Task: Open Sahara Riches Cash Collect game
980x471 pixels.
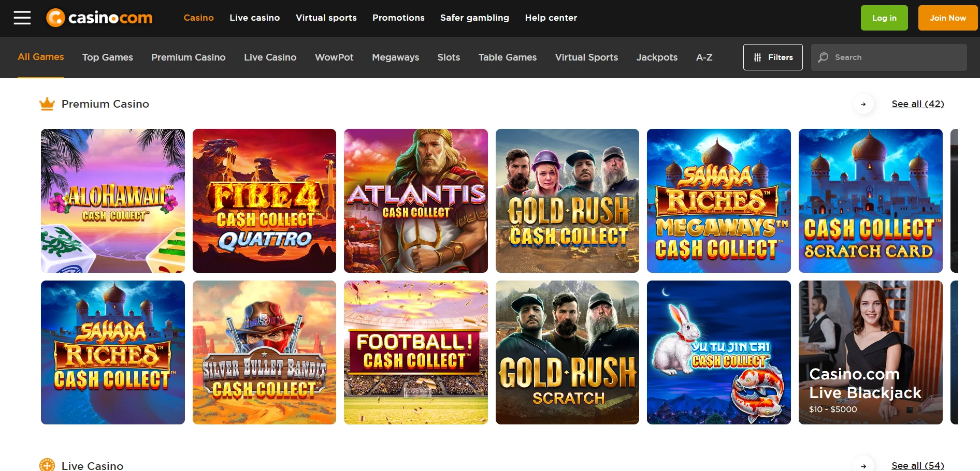Action: (113, 352)
